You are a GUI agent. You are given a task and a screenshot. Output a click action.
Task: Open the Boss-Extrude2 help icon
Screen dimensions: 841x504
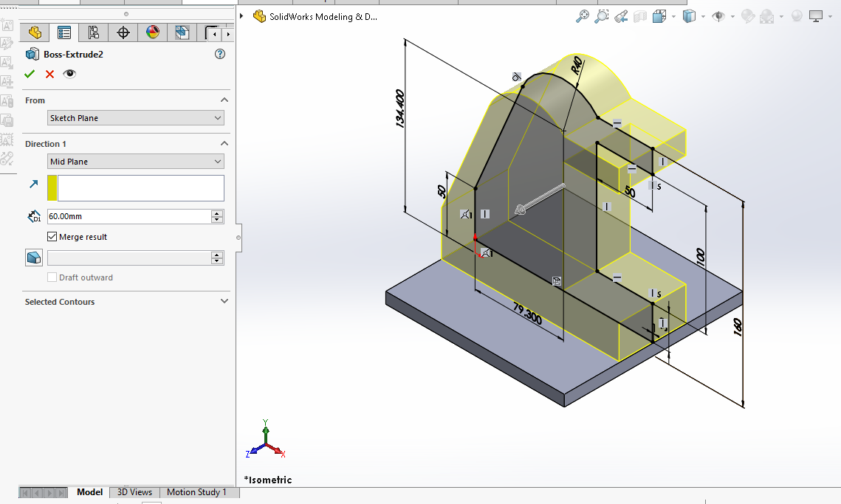[219, 54]
